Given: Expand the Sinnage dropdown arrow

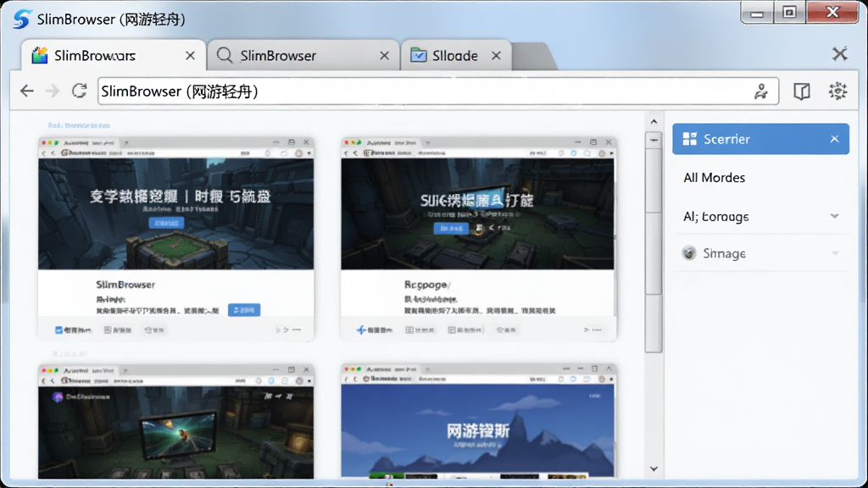Looking at the screenshot, I should (x=835, y=253).
